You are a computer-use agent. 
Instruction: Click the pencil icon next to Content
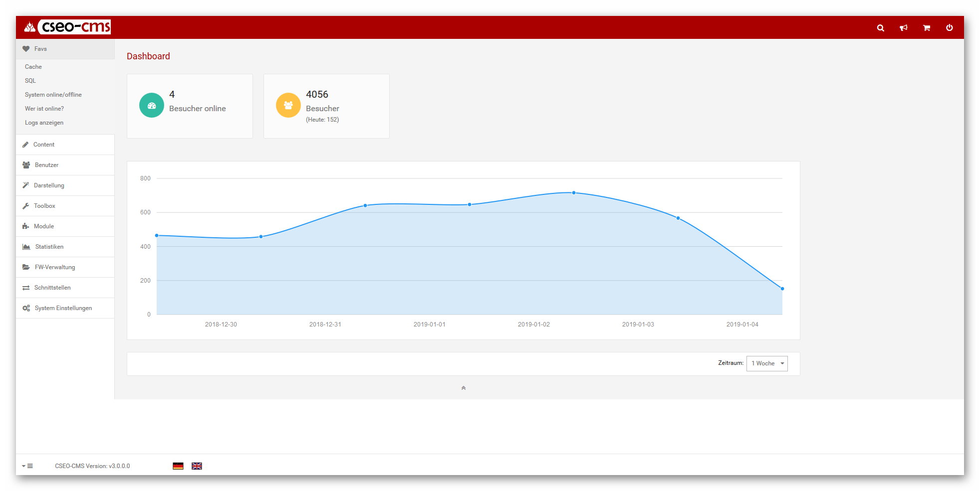coord(25,145)
